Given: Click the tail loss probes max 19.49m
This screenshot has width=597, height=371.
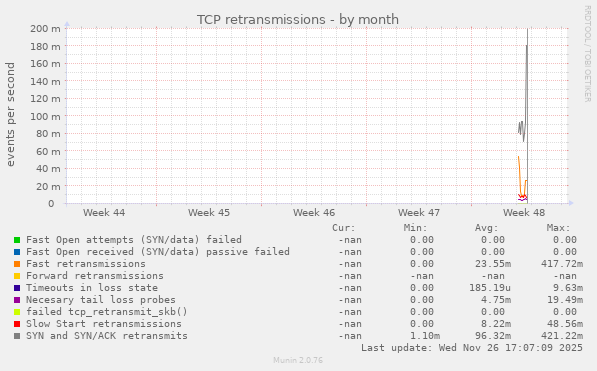Looking at the screenshot, I should [x=565, y=300].
